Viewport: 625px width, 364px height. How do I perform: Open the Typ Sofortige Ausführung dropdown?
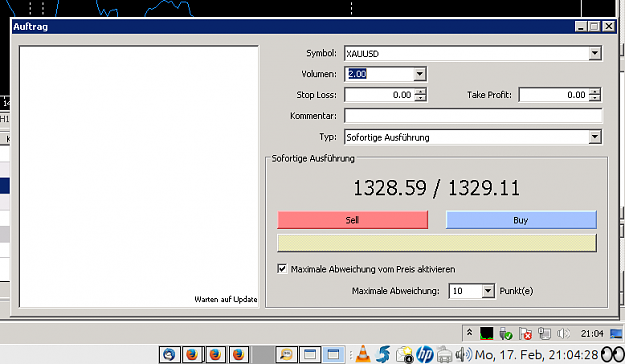595,137
